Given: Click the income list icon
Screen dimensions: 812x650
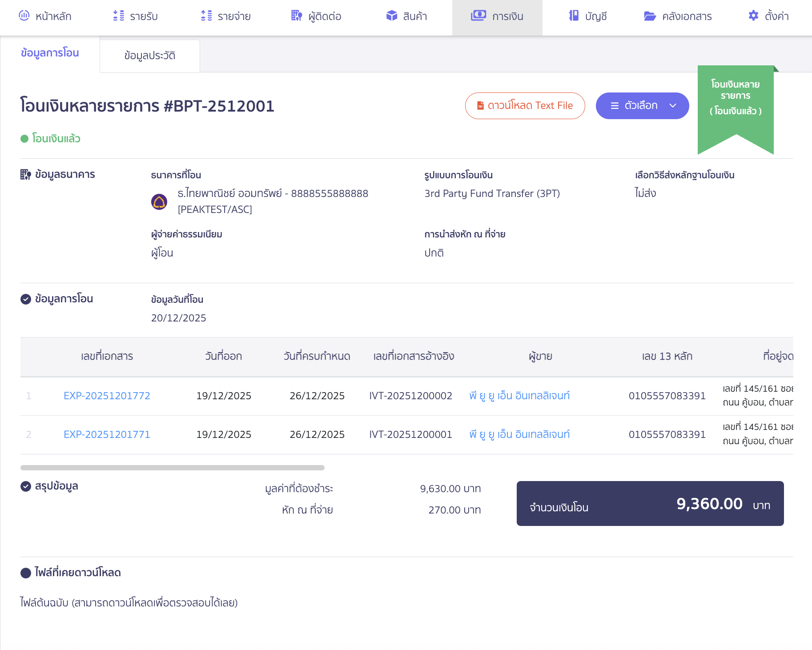Looking at the screenshot, I should (118, 16).
